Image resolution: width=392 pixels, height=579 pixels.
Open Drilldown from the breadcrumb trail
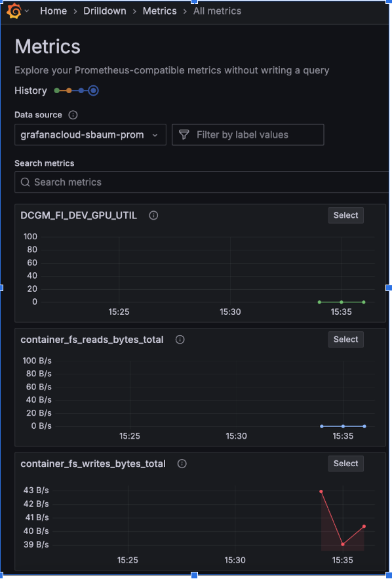click(x=105, y=10)
